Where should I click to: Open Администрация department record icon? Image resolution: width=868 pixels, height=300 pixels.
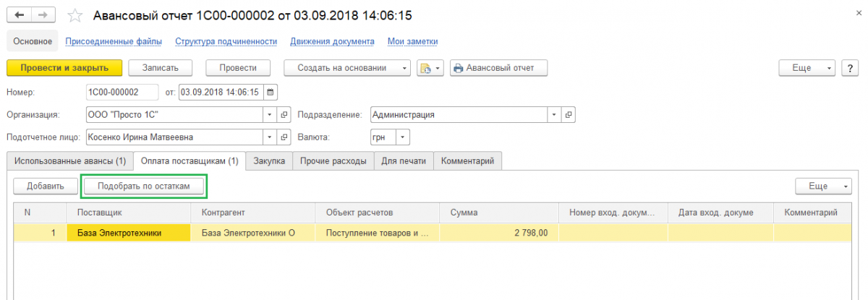569,114
